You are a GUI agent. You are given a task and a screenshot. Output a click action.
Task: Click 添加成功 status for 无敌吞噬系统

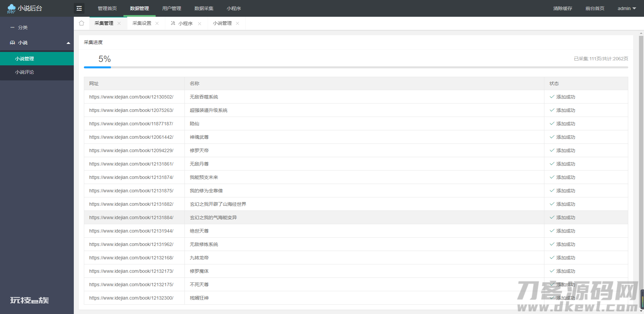(566, 97)
